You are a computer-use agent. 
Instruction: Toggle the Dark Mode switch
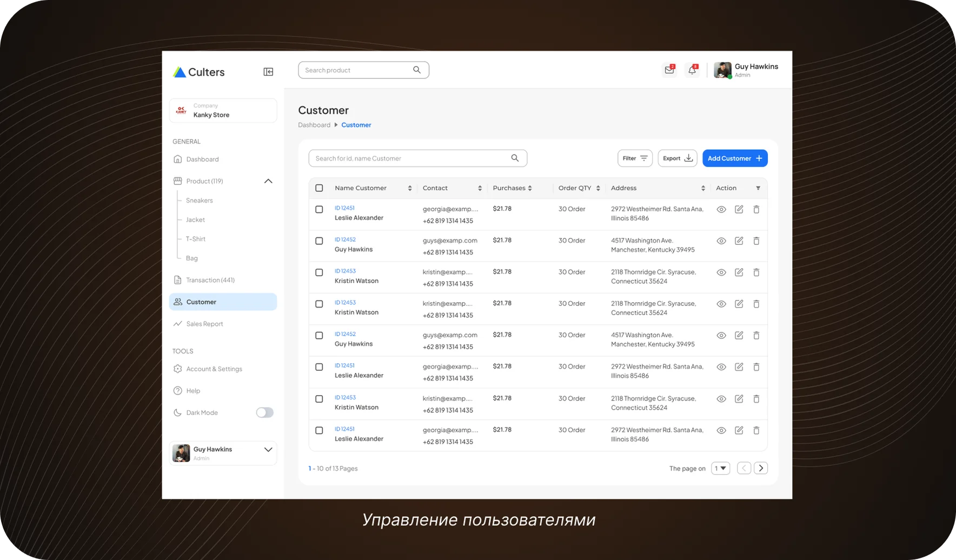point(264,412)
